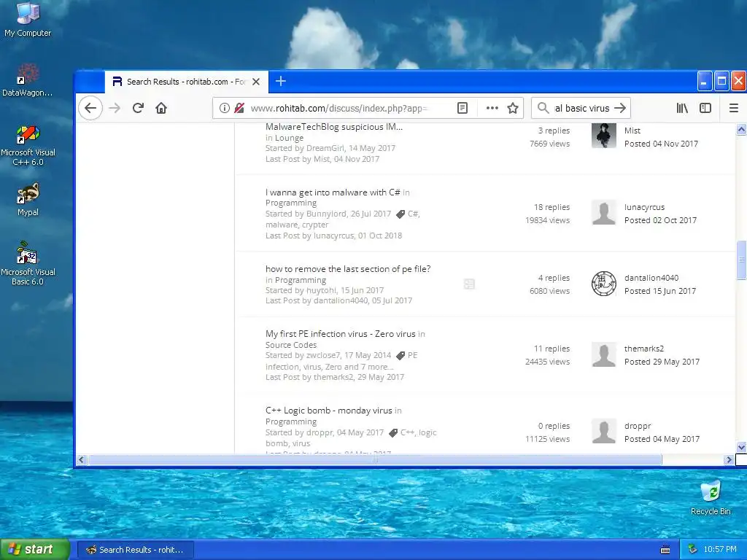The height and width of the screenshot is (560, 747).
Task: Click the 'al basic virus' search box
Action: click(x=581, y=108)
